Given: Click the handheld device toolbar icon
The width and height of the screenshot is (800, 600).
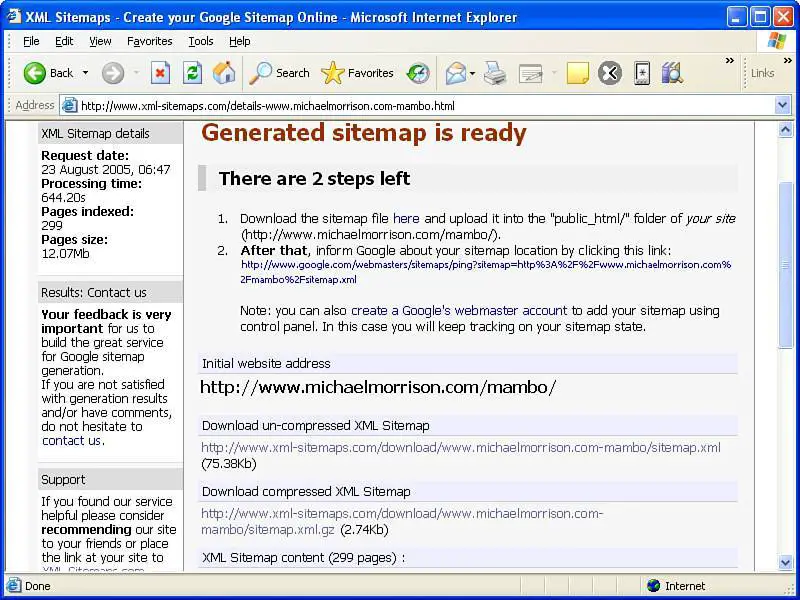Looking at the screenshot, I should [x=642, y=73].
